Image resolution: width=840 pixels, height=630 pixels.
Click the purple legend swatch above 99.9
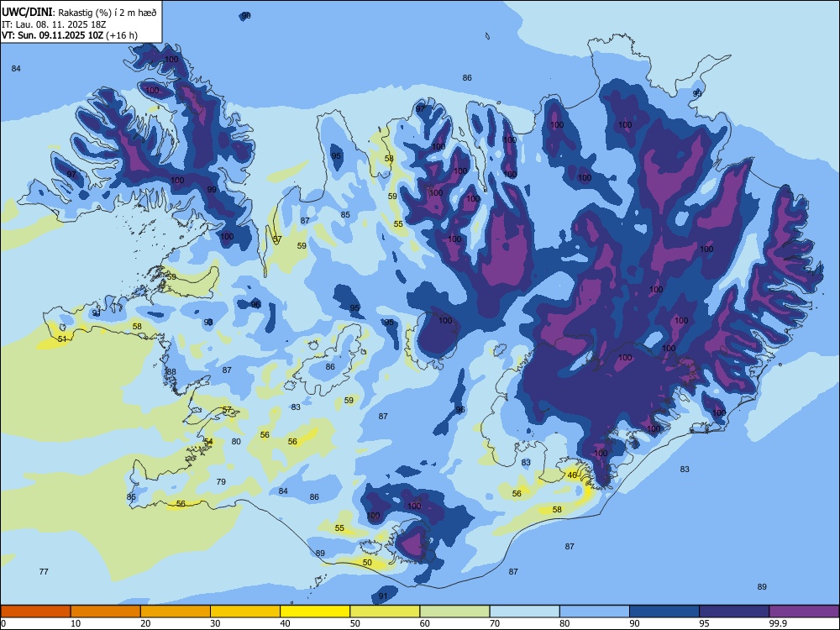(x=804, y=612)
